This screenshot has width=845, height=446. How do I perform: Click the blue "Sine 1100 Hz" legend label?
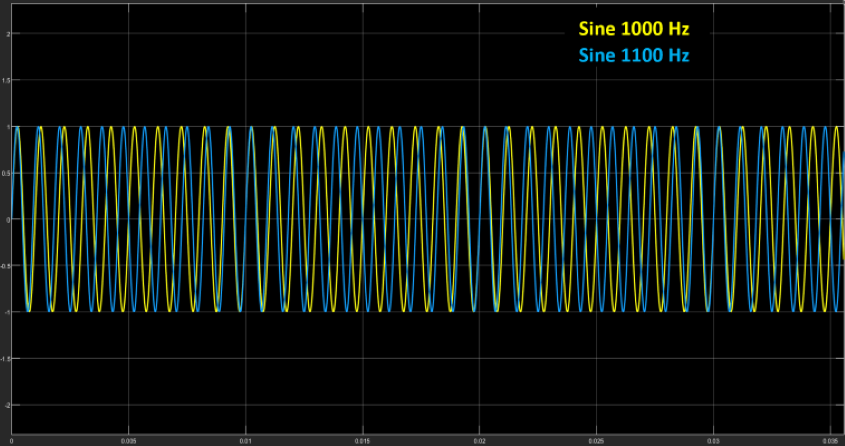[634, 55]
